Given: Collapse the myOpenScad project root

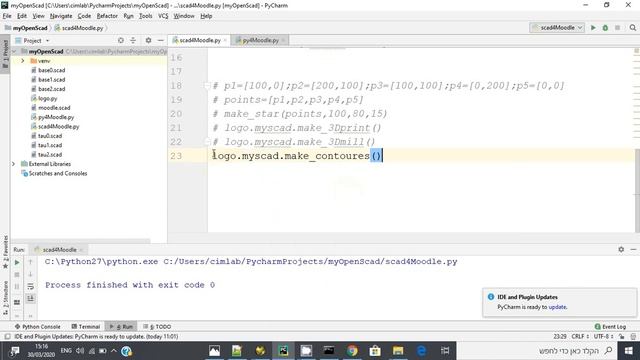Looking at the screenshot, I should pos(14,51).
